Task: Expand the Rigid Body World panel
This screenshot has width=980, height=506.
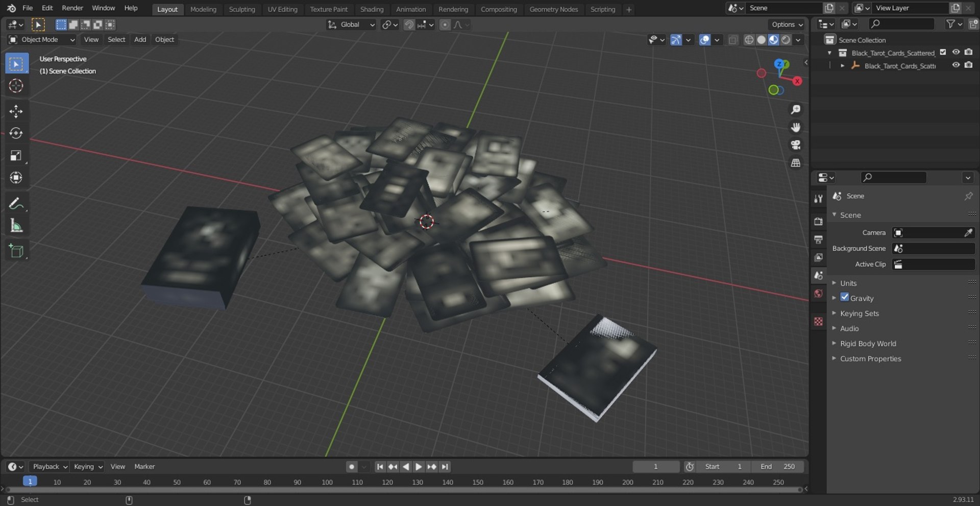Action: pyautogui.click(x=868, y=344)
